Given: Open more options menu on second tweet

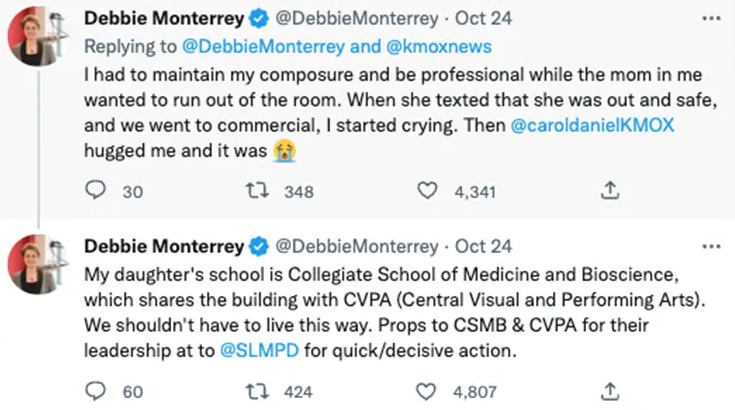Looking at the screenshot, I should [711, 246].
